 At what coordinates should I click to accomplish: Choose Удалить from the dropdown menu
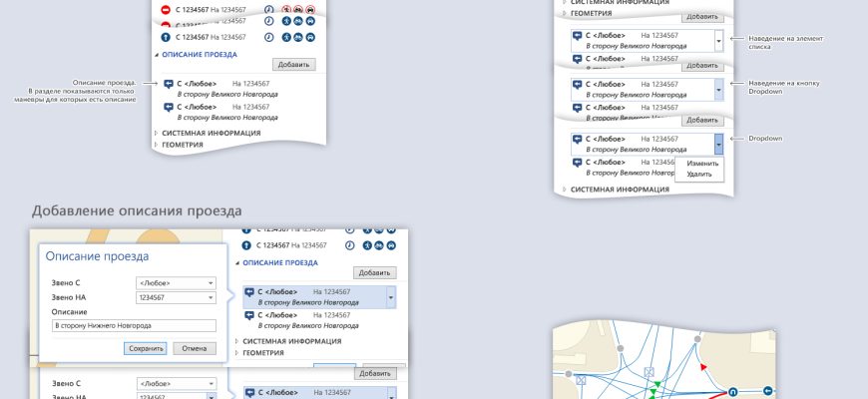(x=699, y=174)
